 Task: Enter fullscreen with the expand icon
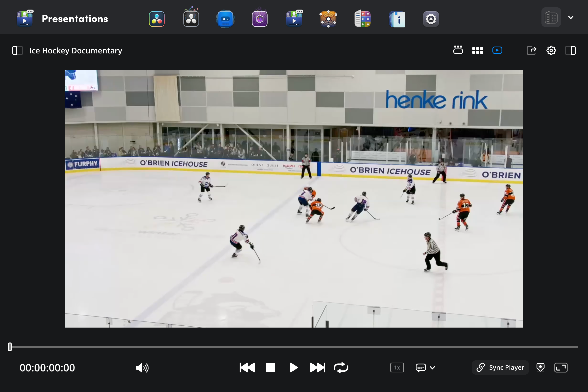561,368
